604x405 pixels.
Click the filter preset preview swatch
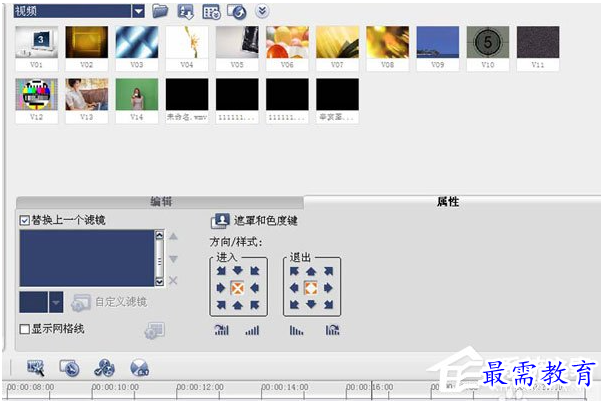coord(34,302)
